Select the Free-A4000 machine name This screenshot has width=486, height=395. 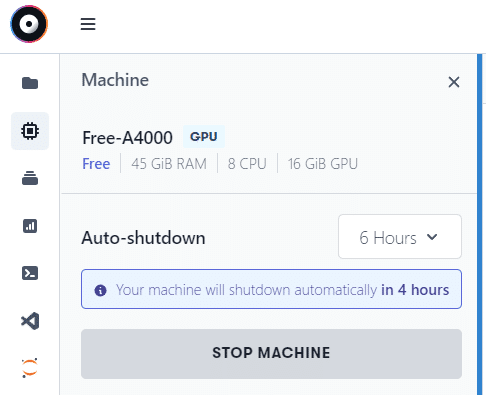coord(127,138)
